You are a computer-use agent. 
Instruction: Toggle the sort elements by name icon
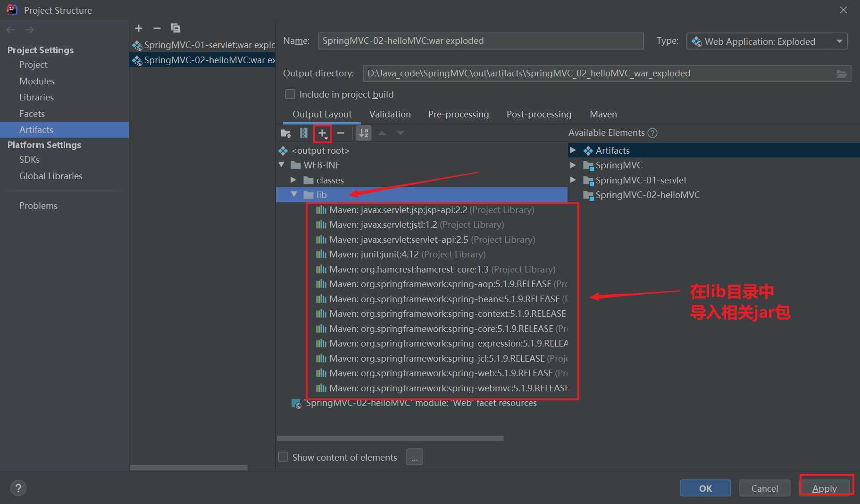[364, 133]
